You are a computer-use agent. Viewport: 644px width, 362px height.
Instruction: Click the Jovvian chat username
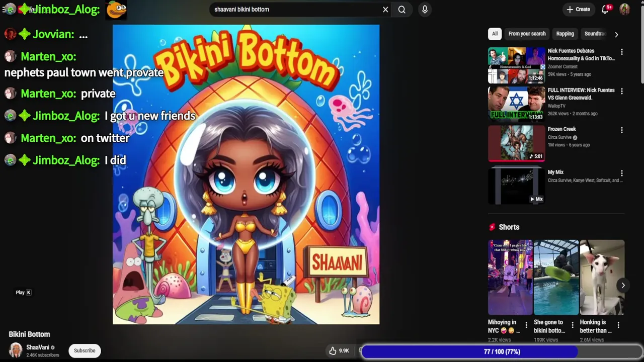click(x=53, y=34)
